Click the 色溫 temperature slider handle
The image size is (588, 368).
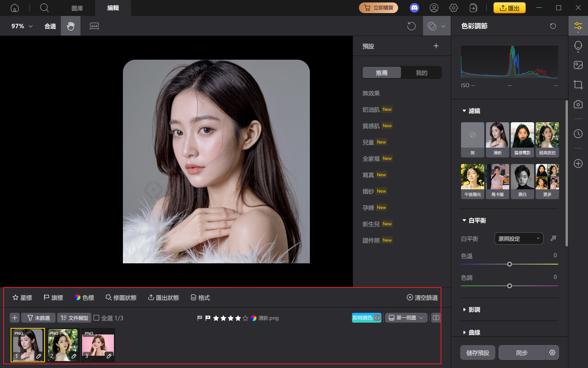click(510, 264)
